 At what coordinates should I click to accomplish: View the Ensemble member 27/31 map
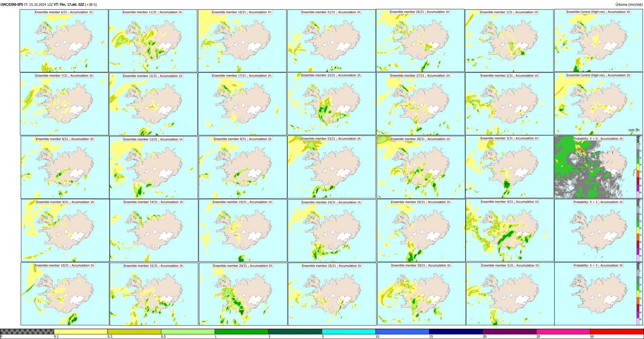point(420,104)
